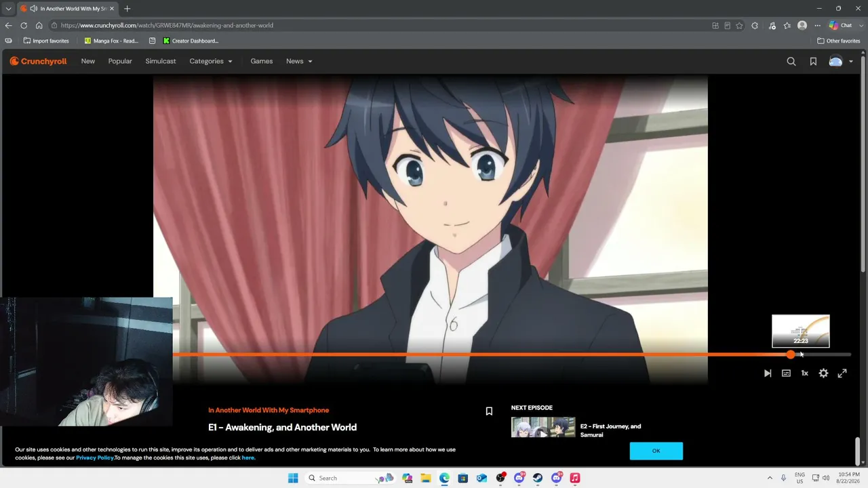Open the browser Chat copilot button
Image resolution: width=868 pixels, height=488 pixels.
click(840, 25)
